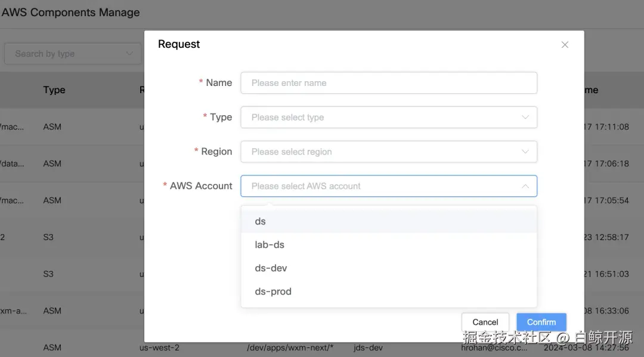This screenshot has height=357, width=644.
Task: Open the Type dropdown
Action: pyautogui.click(x=389, y=117)
